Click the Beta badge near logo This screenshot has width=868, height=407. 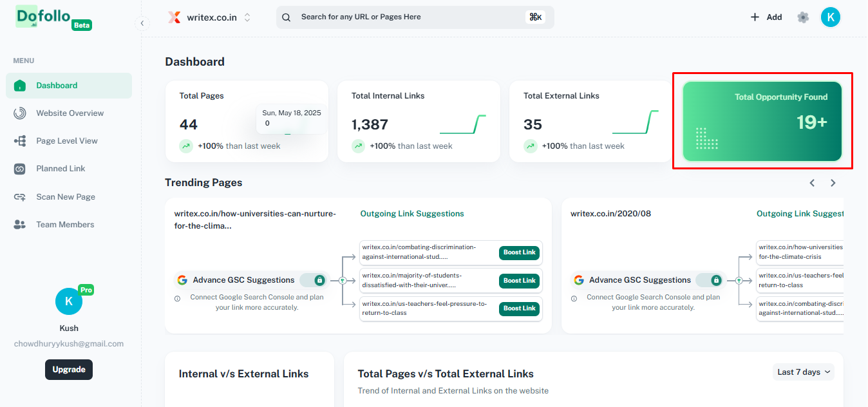(x=82, y=26)
